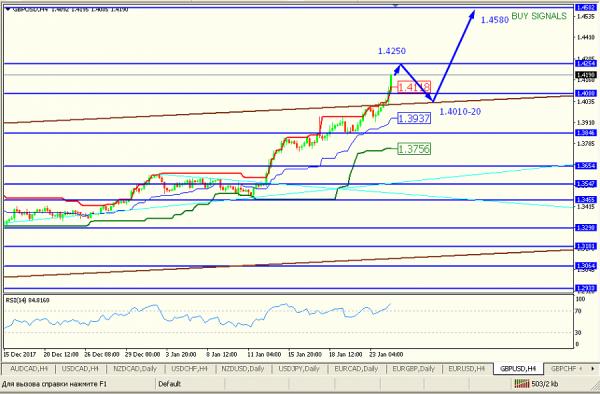Click the 1.3654 horizontal line price tag
The width and height of the screenshot is (600, 394).
point(585,166)
